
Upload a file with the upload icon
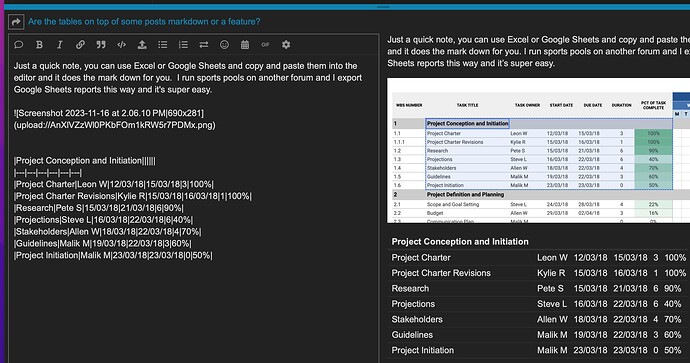point(142,44)
